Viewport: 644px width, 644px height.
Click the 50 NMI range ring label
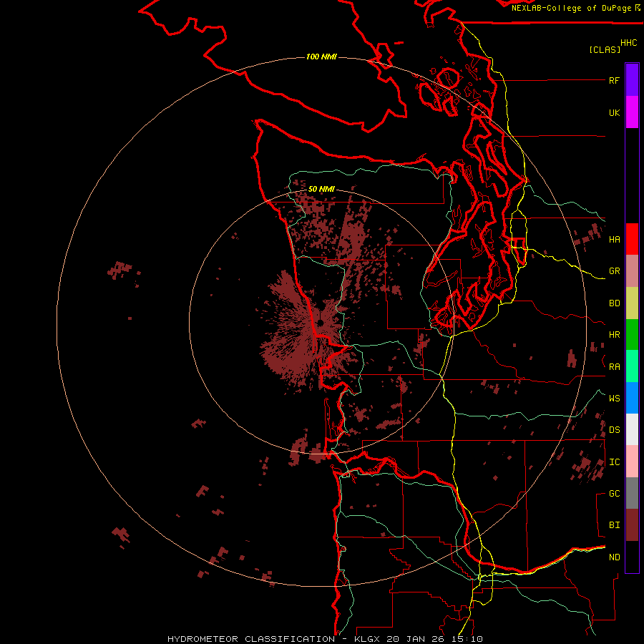321,189
